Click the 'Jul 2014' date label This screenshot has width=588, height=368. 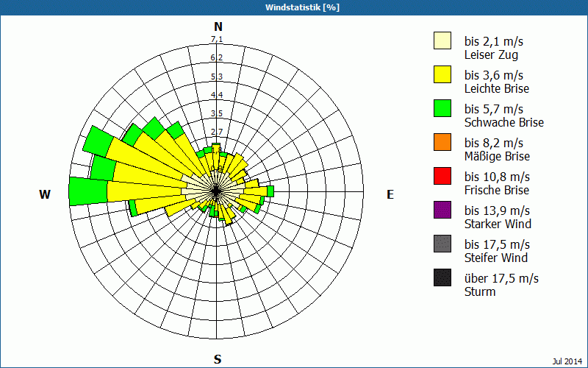click(567, 361)
